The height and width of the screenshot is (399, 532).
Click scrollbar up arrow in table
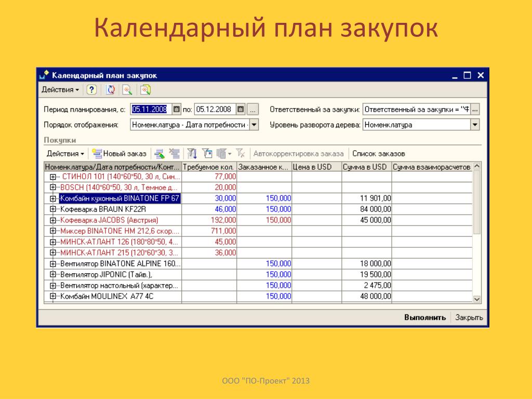click(x=477, y=166)
